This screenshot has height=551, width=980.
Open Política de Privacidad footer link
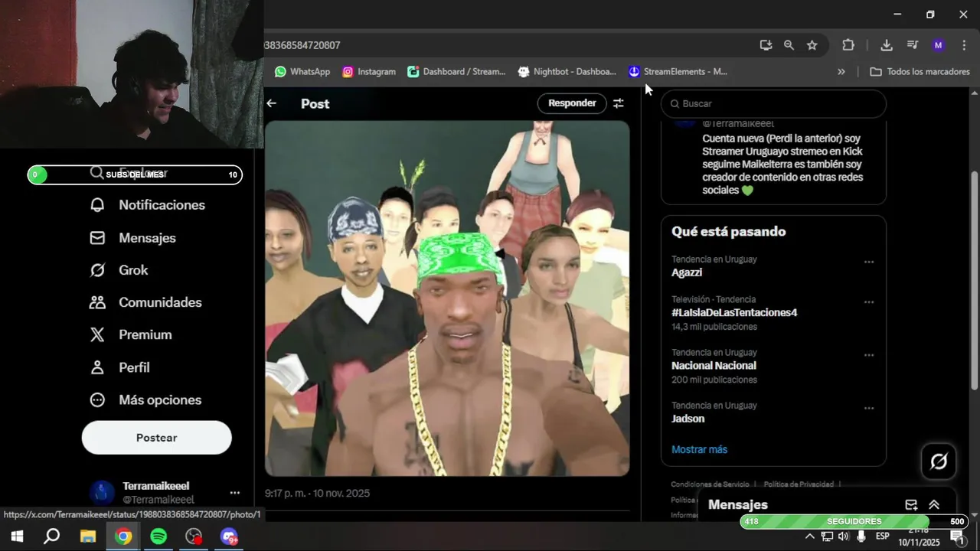pos(799,484)
